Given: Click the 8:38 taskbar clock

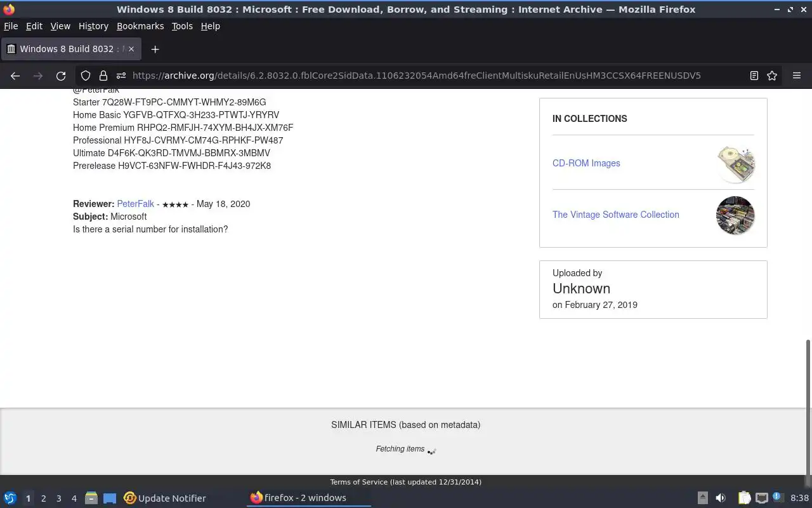Looking at the screenshot, I should [799, 498].
